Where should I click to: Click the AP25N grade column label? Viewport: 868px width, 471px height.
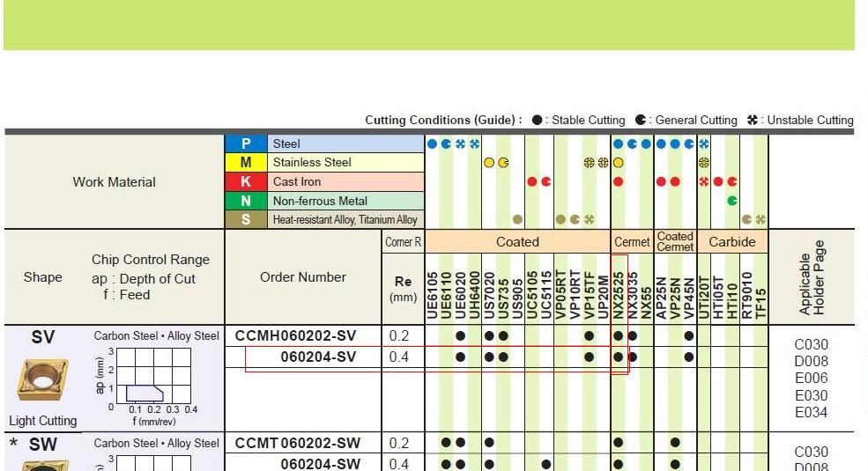pos(661,298)
